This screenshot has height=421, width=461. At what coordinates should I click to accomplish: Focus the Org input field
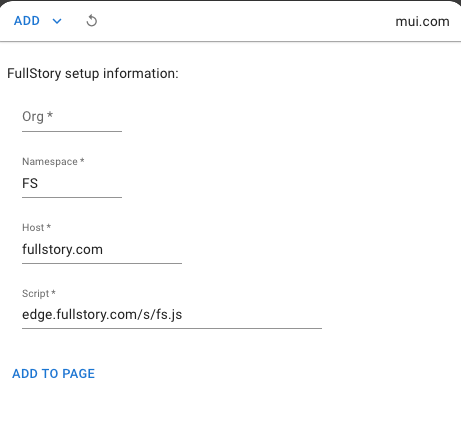(72, 117)
